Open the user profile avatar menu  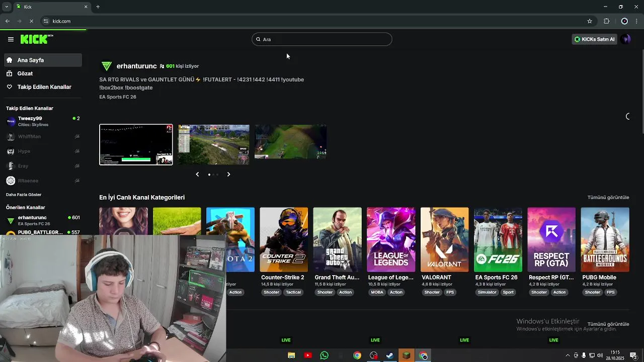[626, 39]
